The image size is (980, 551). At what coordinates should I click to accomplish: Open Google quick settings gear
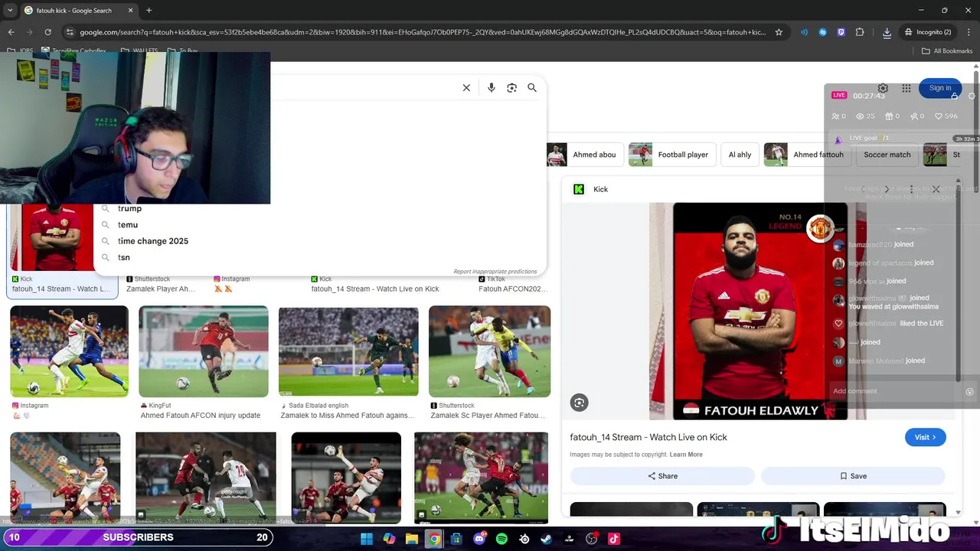tap(883, 88)
